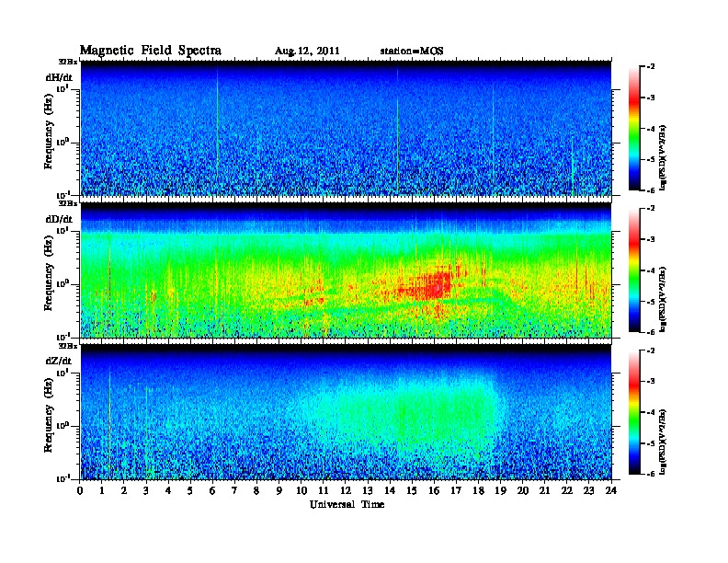Click the "-6" value on dZ/dt color bar

coord(651,474)
